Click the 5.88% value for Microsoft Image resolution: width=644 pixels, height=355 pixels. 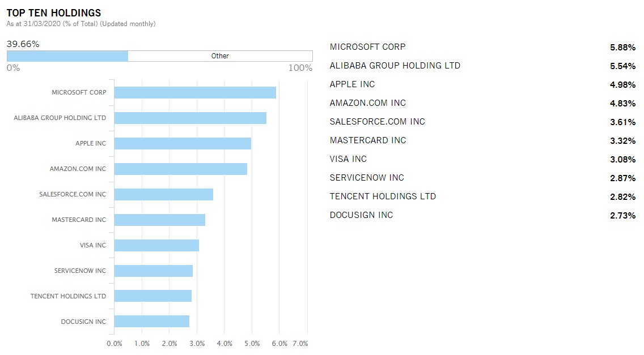(622, 48)
